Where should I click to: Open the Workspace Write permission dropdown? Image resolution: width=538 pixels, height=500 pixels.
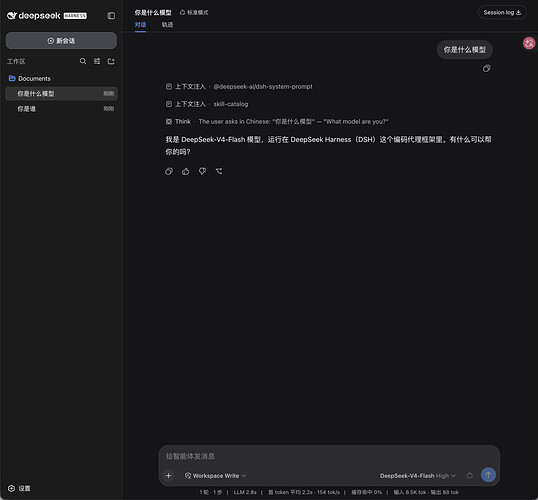(x=215, y=476)
